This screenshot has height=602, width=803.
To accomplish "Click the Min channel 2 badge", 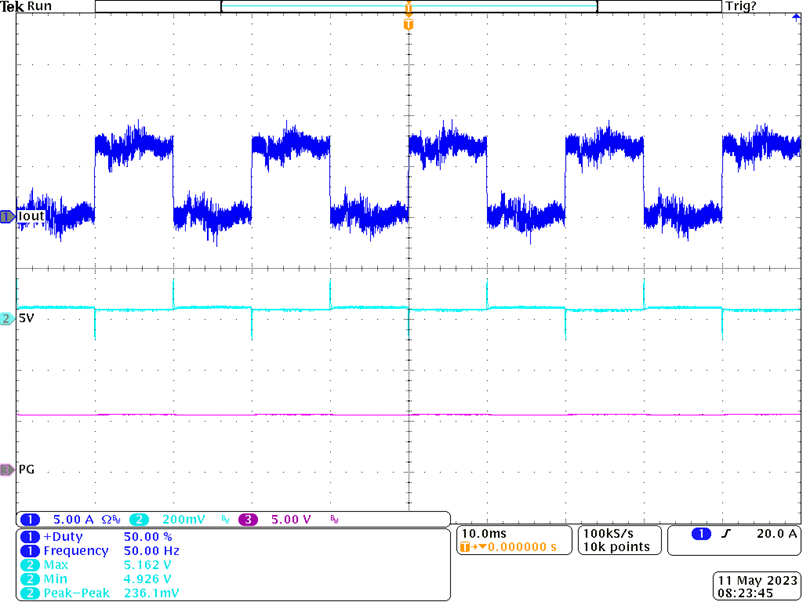I will [x=30, y=579].
